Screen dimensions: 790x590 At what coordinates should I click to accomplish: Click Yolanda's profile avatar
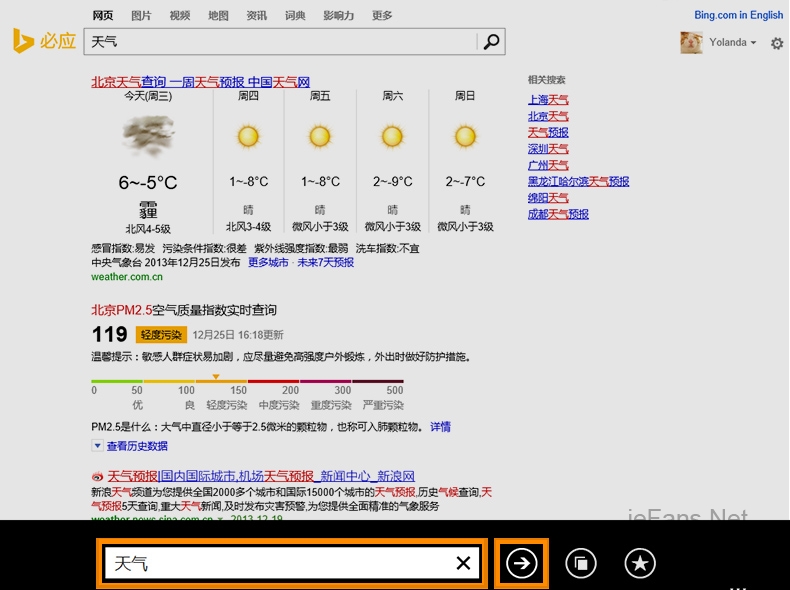coord(691,42)
